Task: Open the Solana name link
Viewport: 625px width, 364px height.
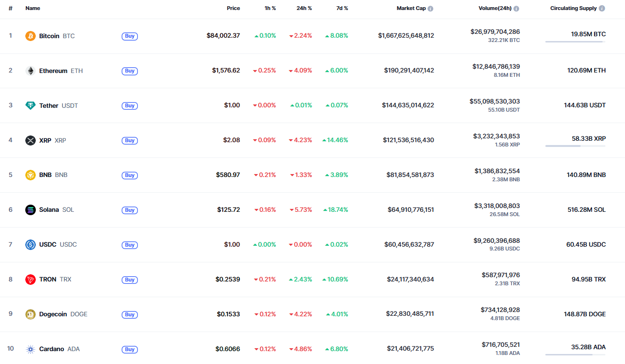Action: (49, 210)
